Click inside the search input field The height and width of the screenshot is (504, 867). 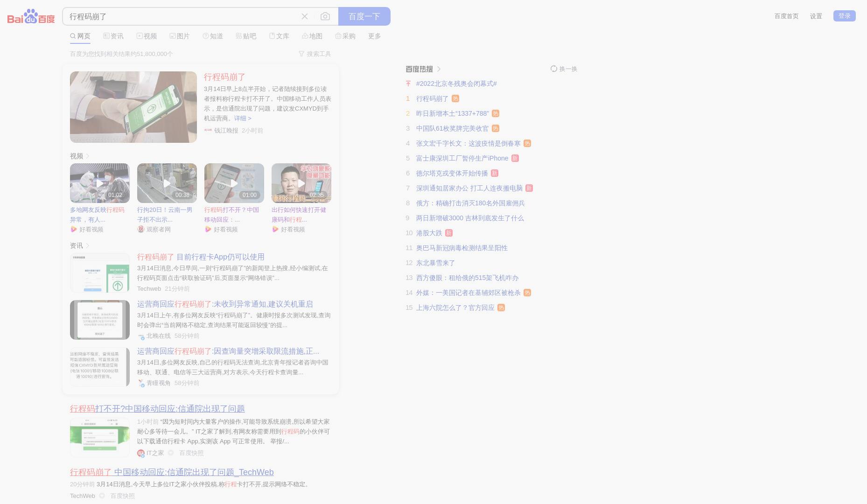[182, 16]
